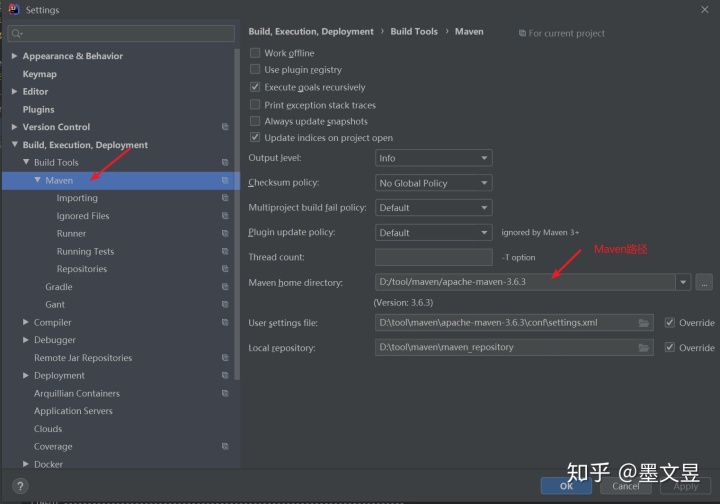Close the Settings dialog
720x504 pixels.
(x=704, y=9)
